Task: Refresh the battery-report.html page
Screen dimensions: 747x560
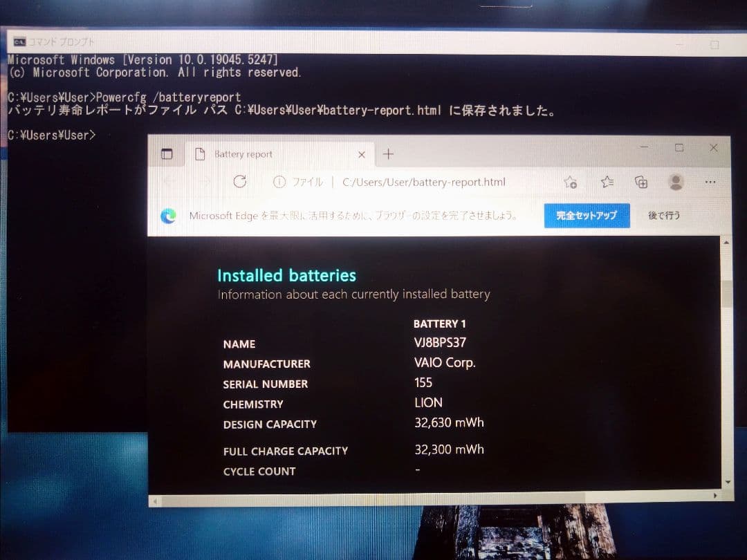Action: tap(240, 182)
